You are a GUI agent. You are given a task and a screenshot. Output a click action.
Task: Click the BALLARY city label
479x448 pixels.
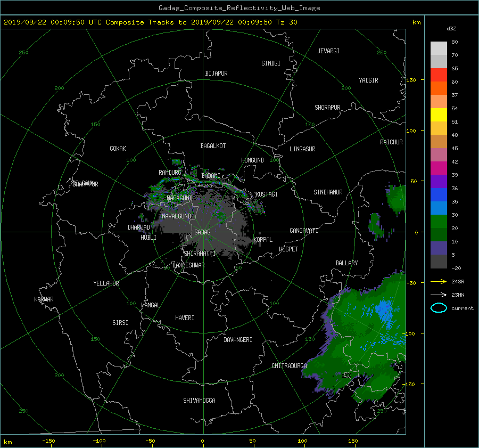pyautogui.click(x=346, y=263)
